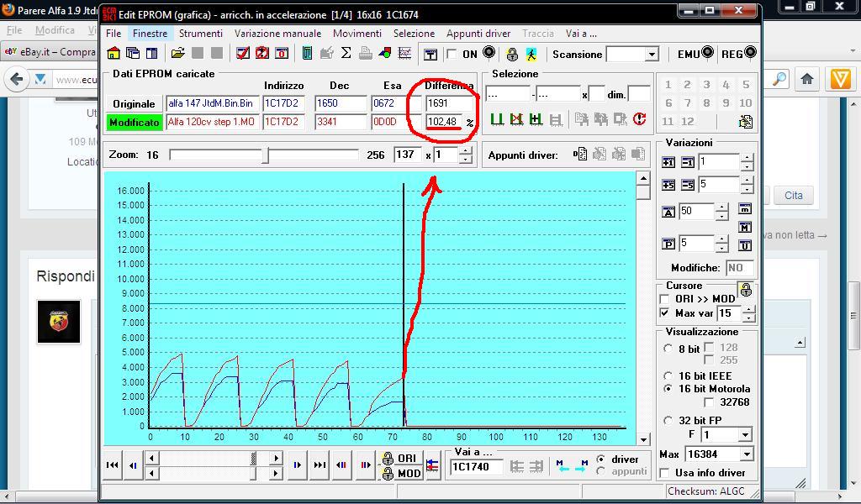Viewport: 861px width, 504px height.
Task: Click the sigma sum toolbar icon
Action: (x=346, y=53)
